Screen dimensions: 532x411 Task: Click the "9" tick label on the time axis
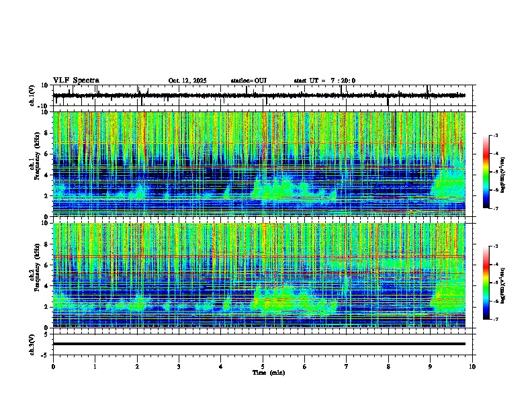430,367
